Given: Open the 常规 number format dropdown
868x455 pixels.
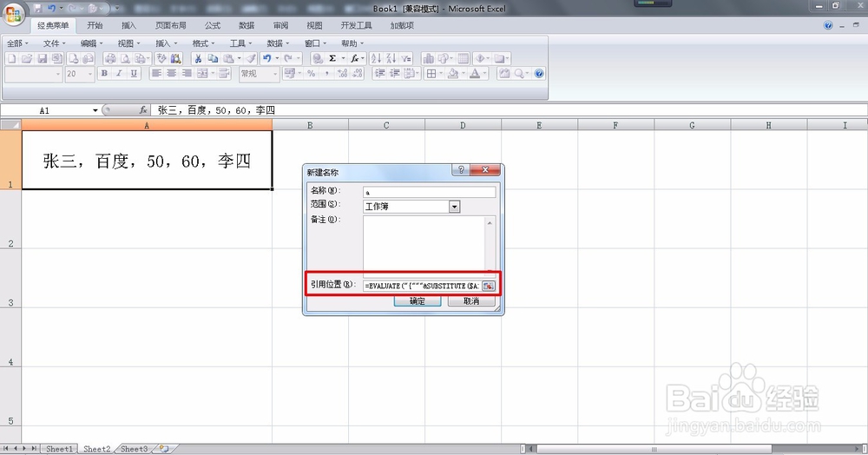Looking at the screenshot, I should click(x=275, y=74).
